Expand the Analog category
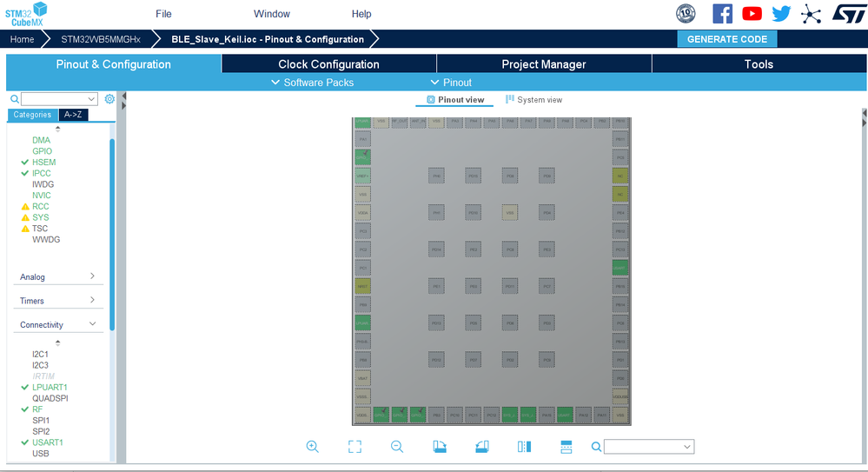868x472 pixels. (x=58, y=276)
